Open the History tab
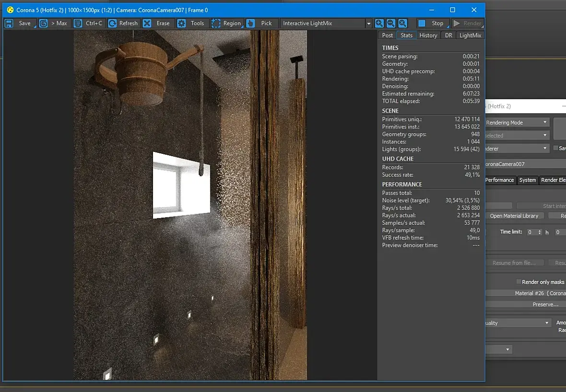The image size is (566, 392). click(428, 35)
